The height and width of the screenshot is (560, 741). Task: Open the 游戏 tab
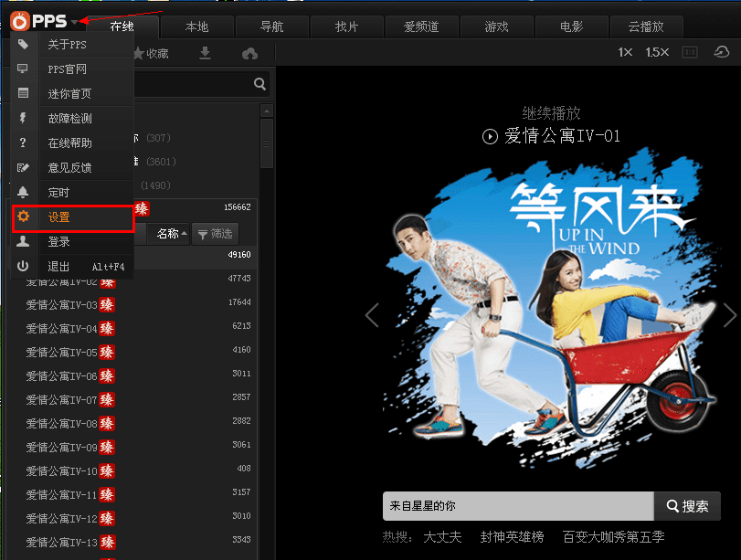point(497,26)
